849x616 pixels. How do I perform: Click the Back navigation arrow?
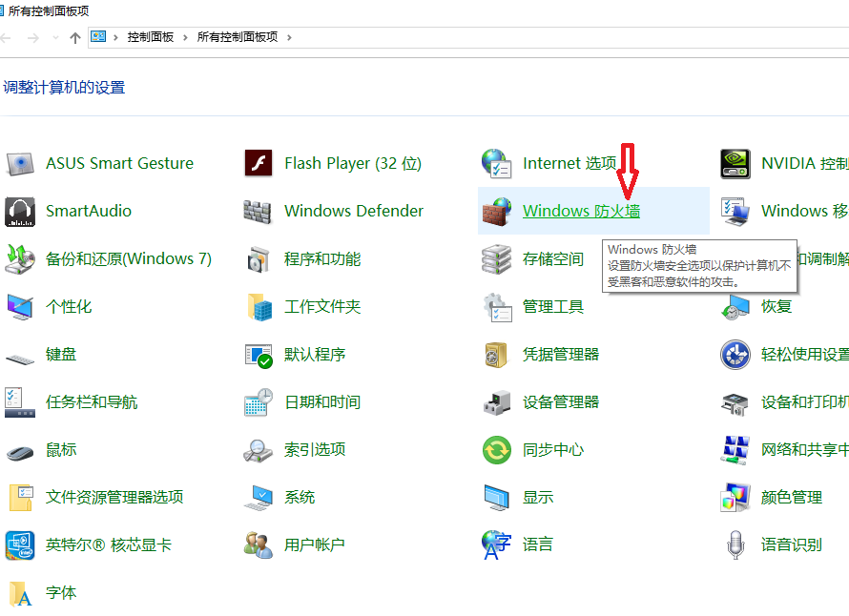pos(6,37)
